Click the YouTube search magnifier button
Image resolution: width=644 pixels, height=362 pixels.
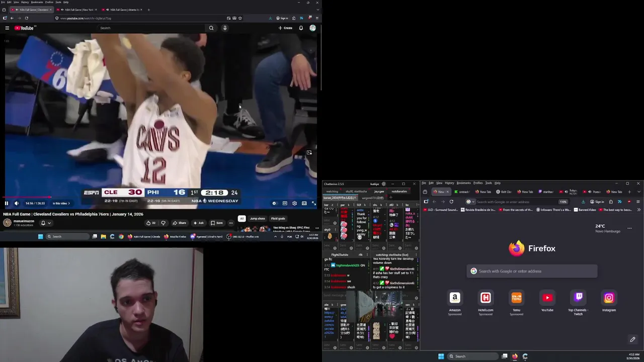[211, 28]
